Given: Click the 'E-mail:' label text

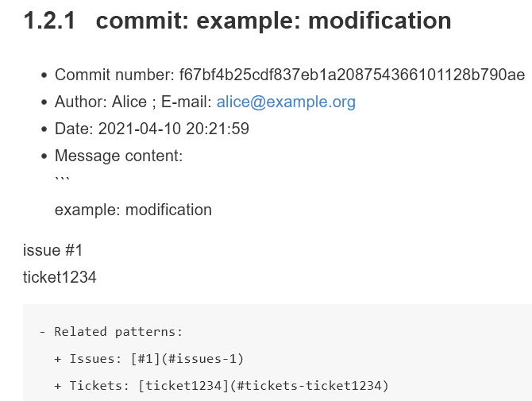Looking at the screenshot, I should (187, 102).
